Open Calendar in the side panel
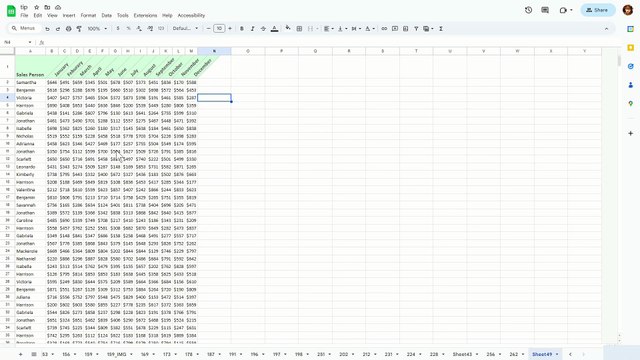The width and height of the screenshot is (640, 360). pos(631,29)
